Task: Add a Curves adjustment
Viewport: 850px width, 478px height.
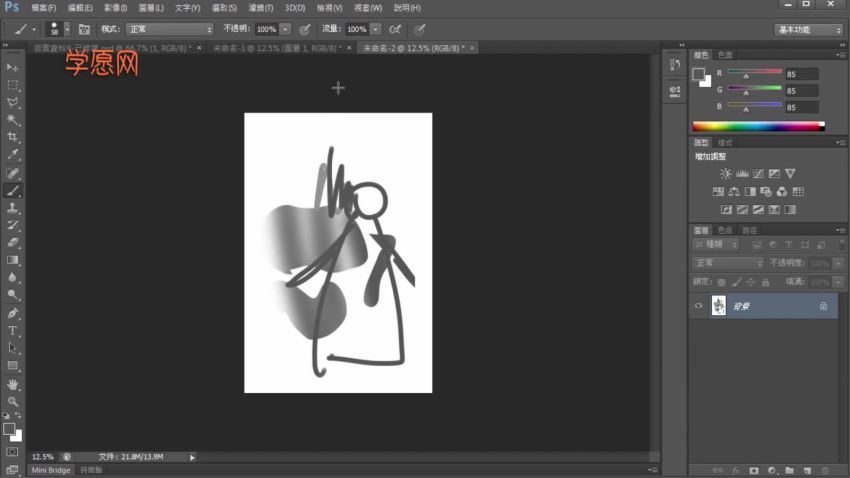Action: (758, 174)
